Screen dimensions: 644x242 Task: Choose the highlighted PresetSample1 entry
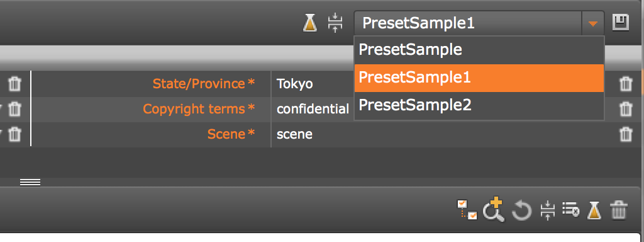(x=479, y=78)
